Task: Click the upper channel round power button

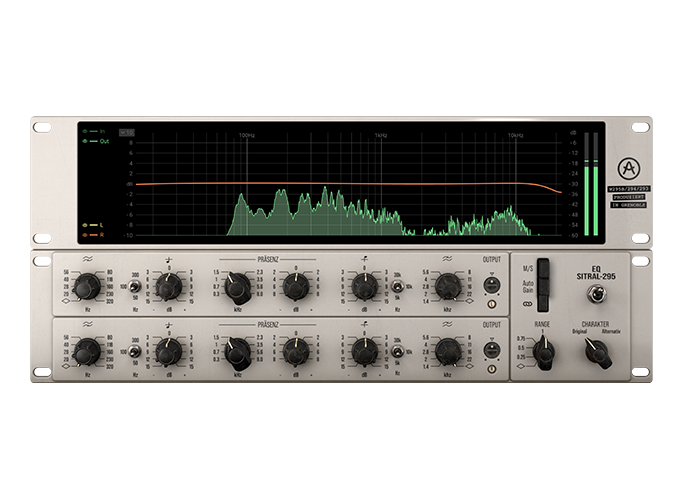Action: click(492, 305)
